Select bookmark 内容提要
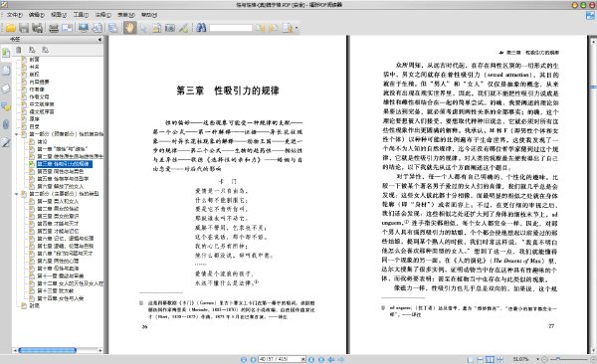Image resolution: width=597 pixels, height=364 pixels. click(x=39, y=82)
